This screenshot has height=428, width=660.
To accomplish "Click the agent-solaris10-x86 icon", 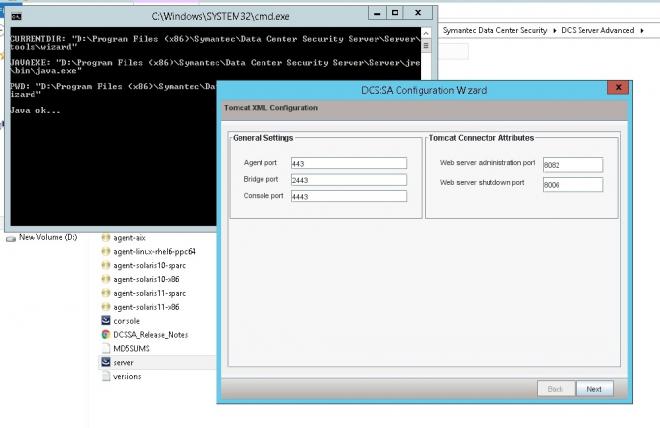I will tap(106, 279).
